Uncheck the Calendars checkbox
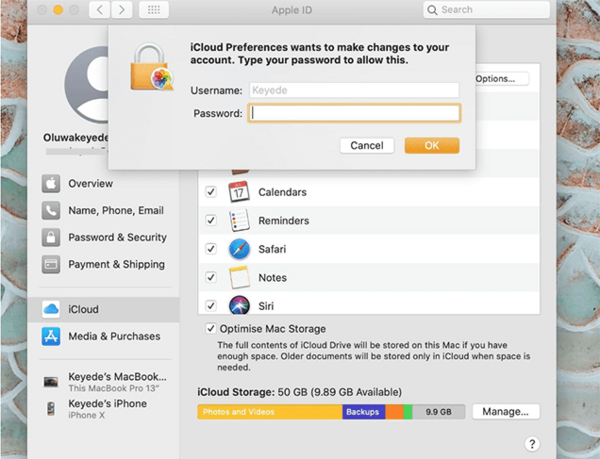Viewport: 600px width, 459px height. coord(211,192)
